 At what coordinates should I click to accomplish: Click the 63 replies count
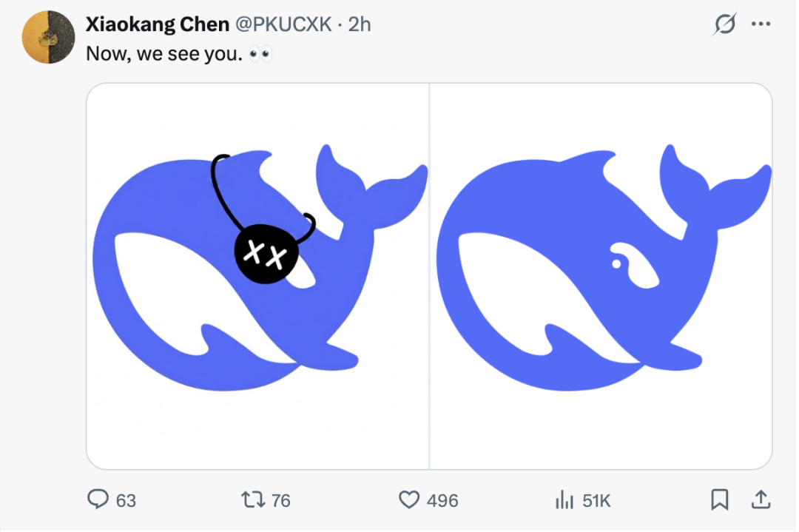pos(127,501)
